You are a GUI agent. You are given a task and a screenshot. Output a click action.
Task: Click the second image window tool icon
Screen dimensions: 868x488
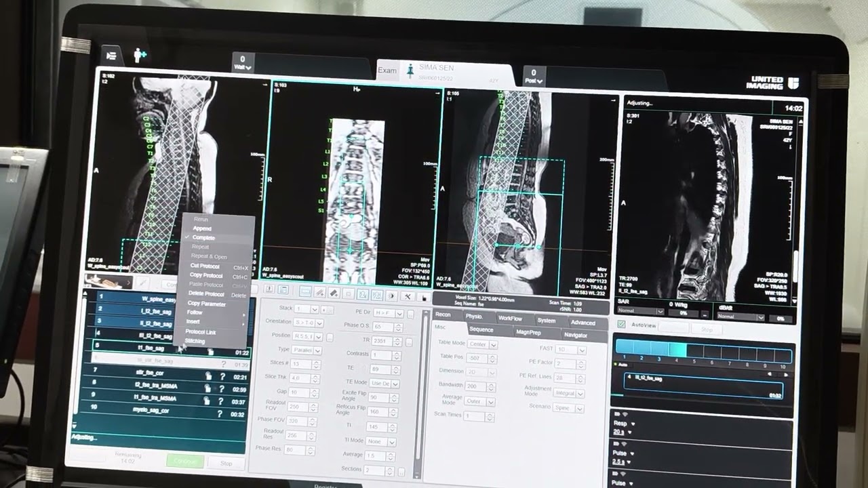click(x=377, y=295)
